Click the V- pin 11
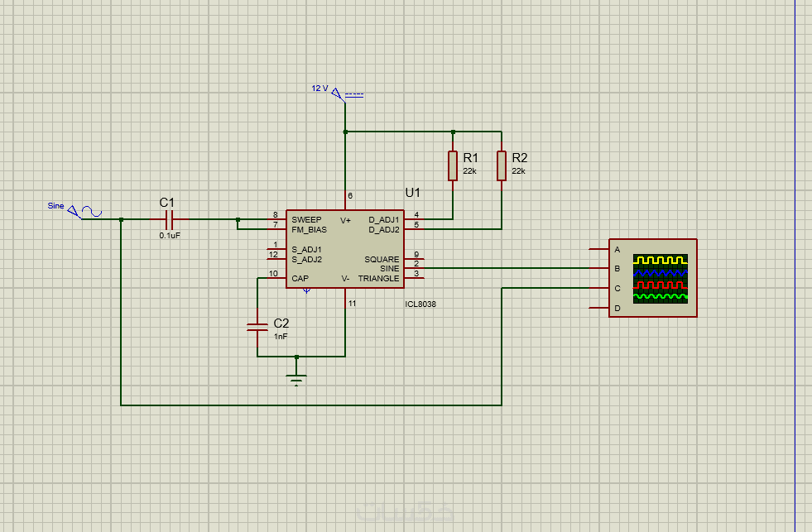 (x=345, y=298)
